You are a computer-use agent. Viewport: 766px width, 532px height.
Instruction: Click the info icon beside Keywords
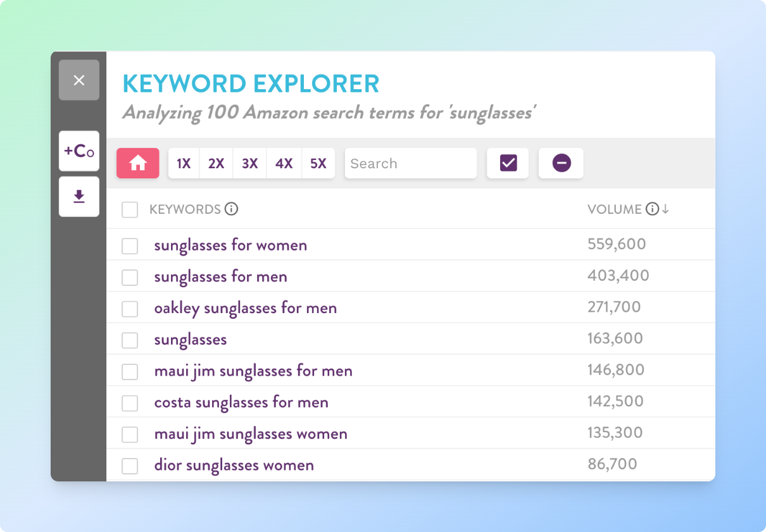tap(232, 209)
